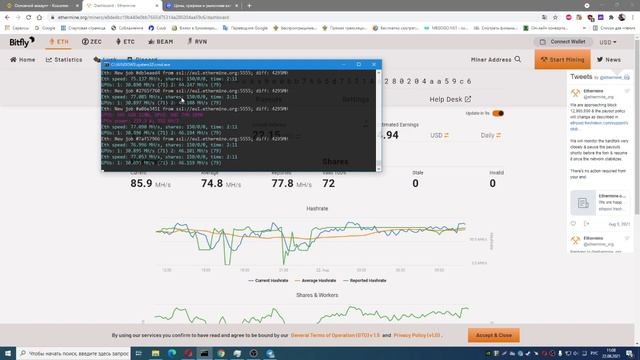Click Accept & Close cookie button
This screenshot has width=640, height=360.
tap(493, 335)
